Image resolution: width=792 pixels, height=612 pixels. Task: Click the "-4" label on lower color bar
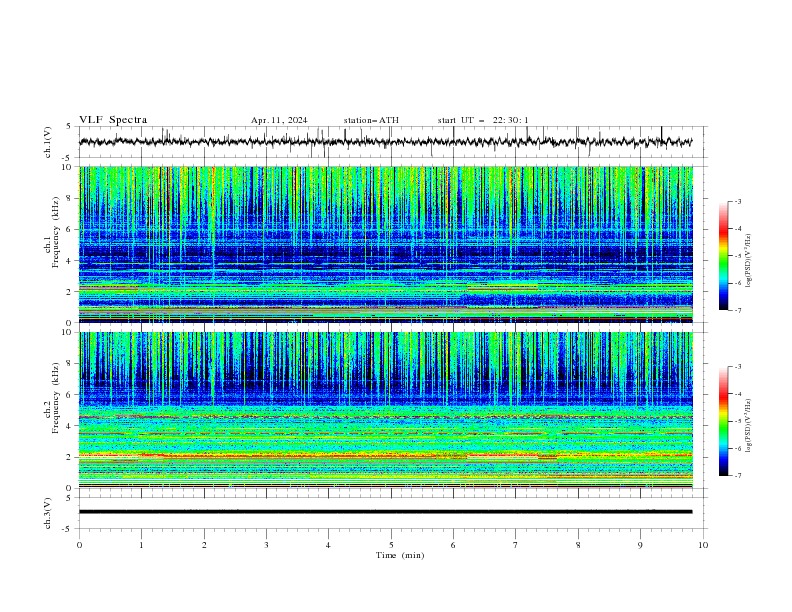[738, 394]
